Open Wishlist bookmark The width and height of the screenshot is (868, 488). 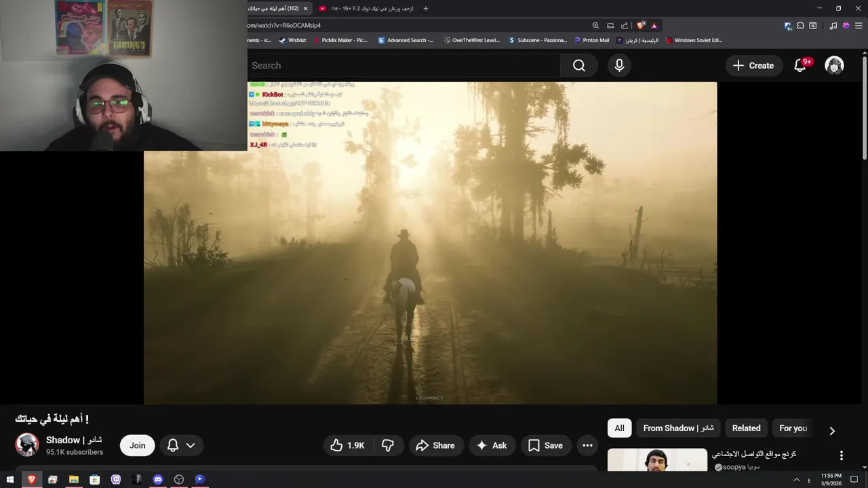coord(292,40)
